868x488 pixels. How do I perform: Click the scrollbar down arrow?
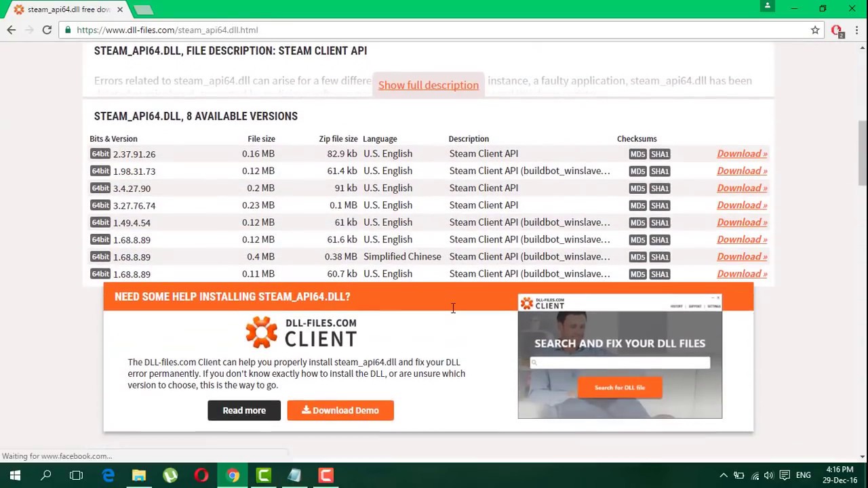tap(863, 457)
